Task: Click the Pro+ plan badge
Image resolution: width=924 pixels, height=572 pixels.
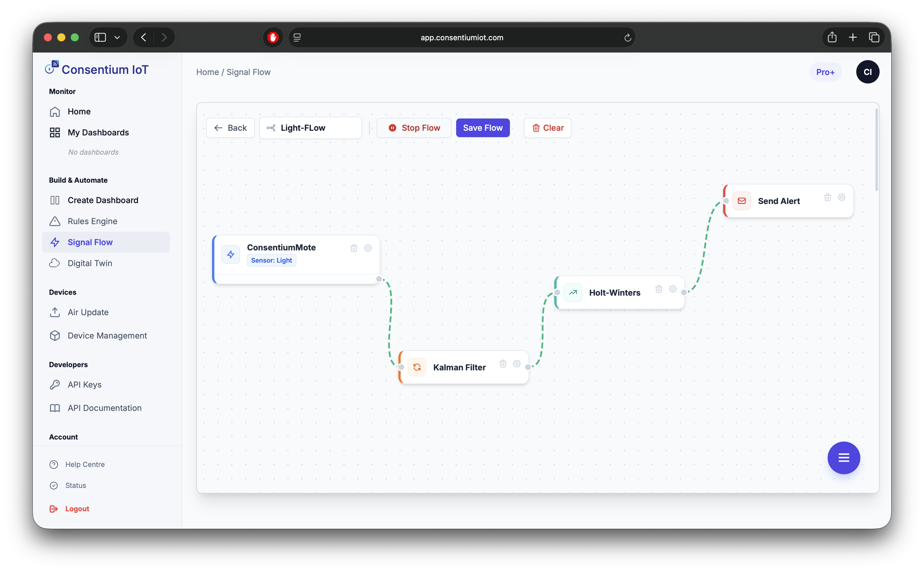Action: [x=825, y=72]
